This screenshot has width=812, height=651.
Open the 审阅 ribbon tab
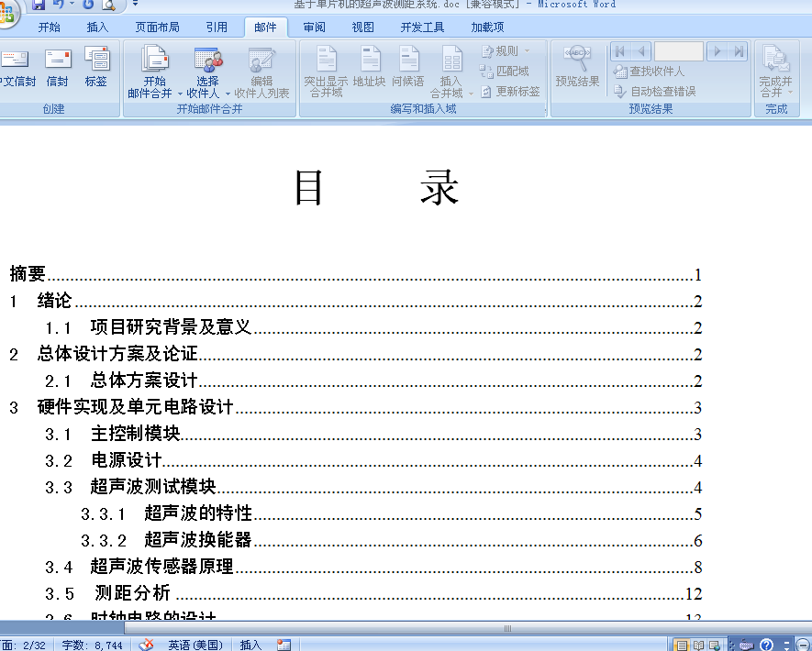pyautogui.click(x=314, y=28)
